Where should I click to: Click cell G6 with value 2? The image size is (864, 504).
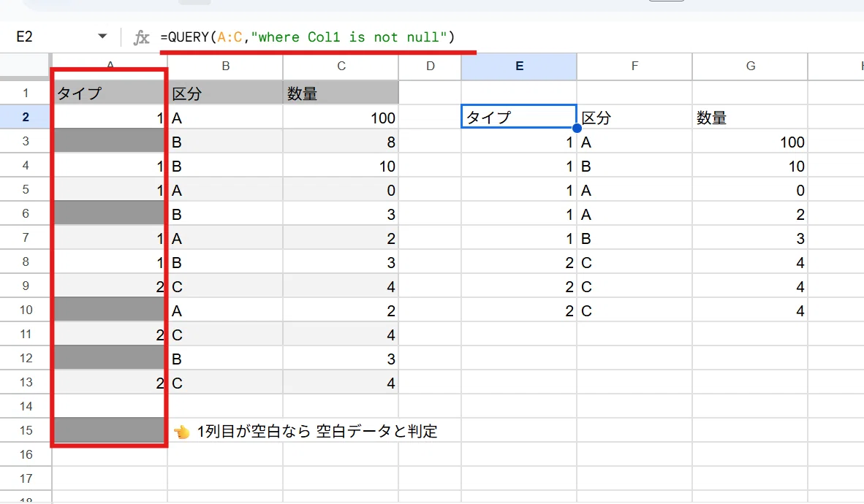751,214
